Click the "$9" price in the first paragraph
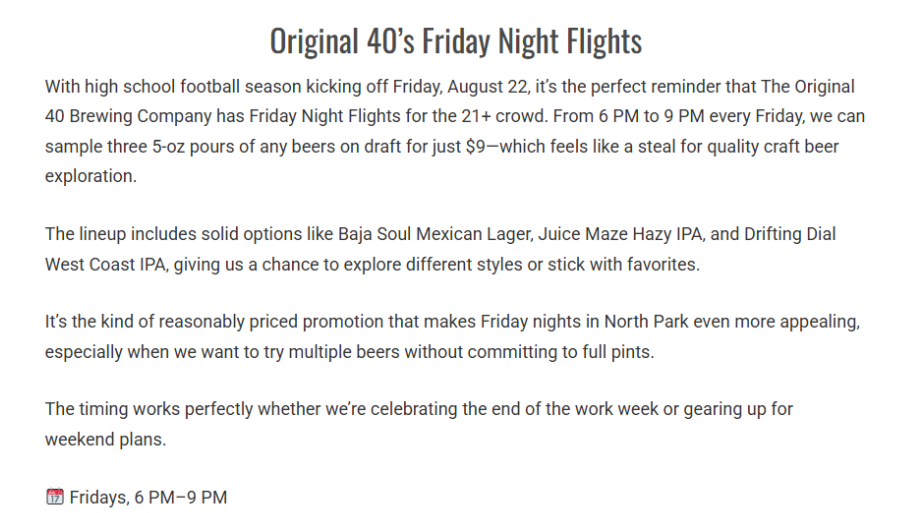 coord(476,146)
